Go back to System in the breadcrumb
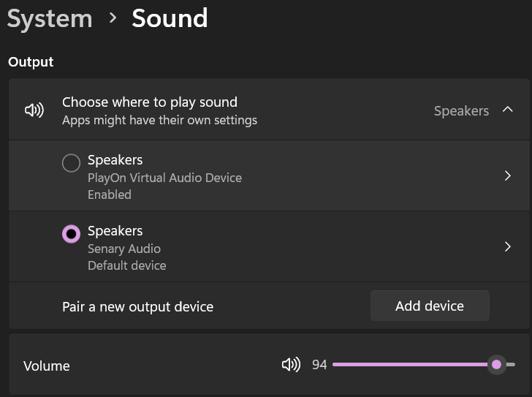The width and height of the screenshot is (532, 397). [50, 18]
